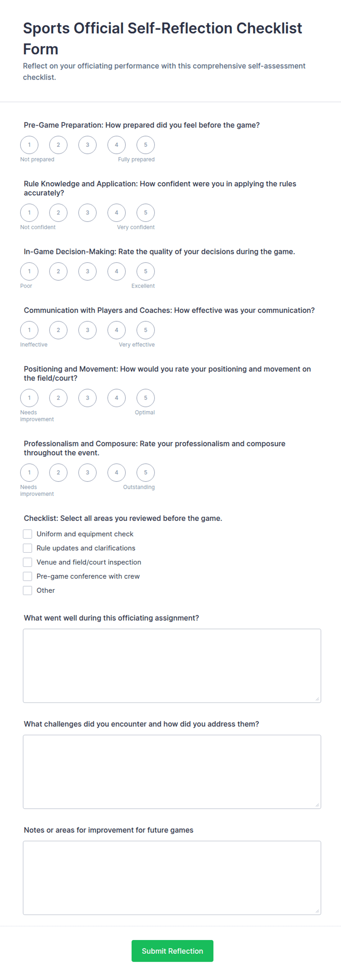Screen dimensions: 341x980
Task: Submit Reflection button
Action: (x=172, y=951)
